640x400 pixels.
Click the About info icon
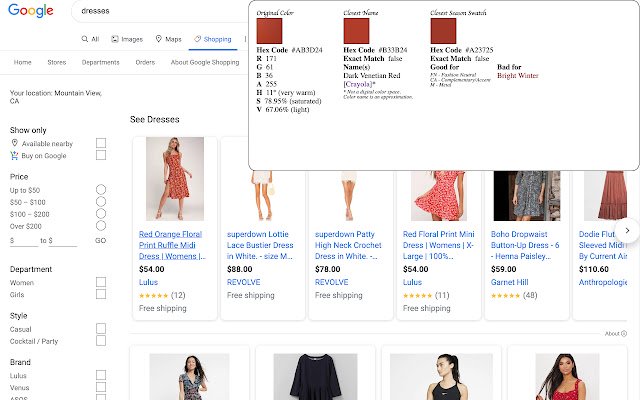pyautogui.click(x=623, y=333)
